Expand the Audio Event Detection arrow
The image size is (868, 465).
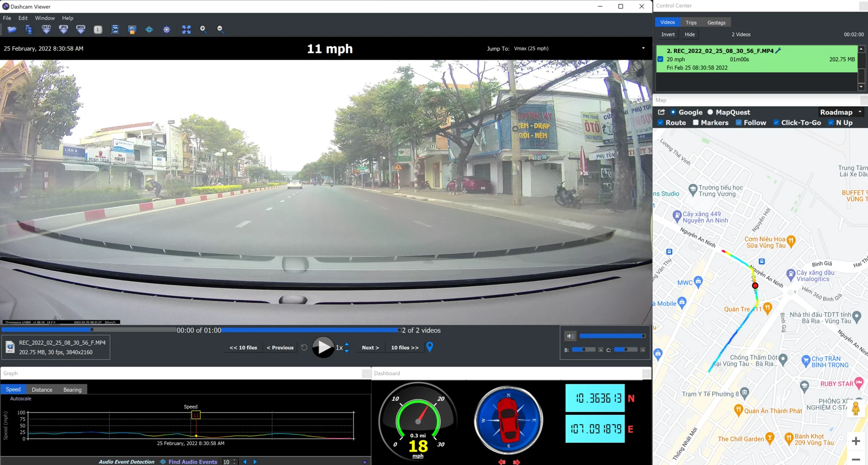(x=365, y=462)
